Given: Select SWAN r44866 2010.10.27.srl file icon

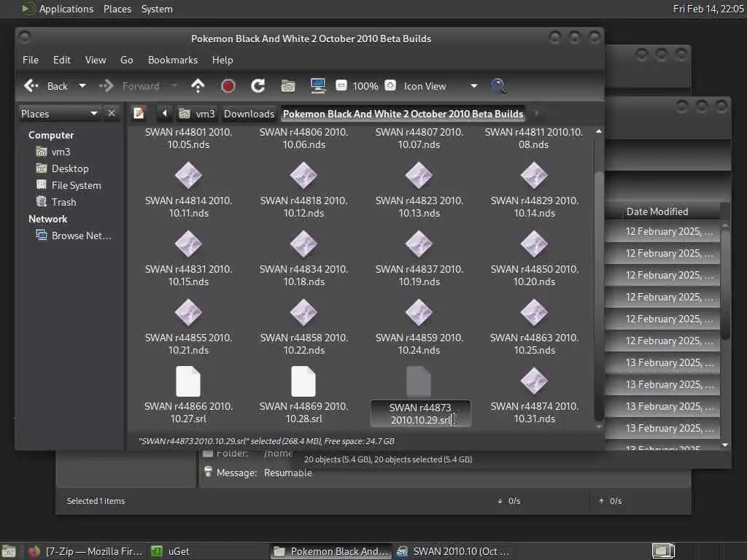Looking at the screenshot, I should tap(189, 381).
